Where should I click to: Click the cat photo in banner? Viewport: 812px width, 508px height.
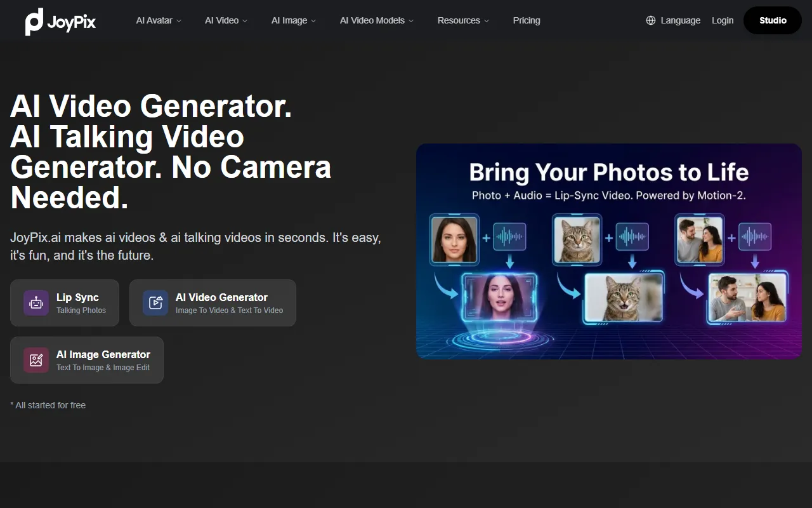(x=576, y=239)
